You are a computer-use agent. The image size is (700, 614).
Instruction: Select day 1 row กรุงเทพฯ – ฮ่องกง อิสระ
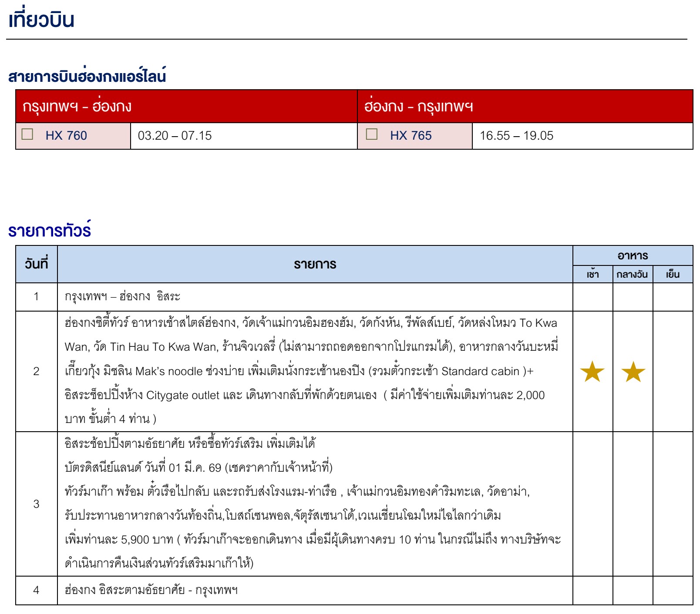[122, 297]
